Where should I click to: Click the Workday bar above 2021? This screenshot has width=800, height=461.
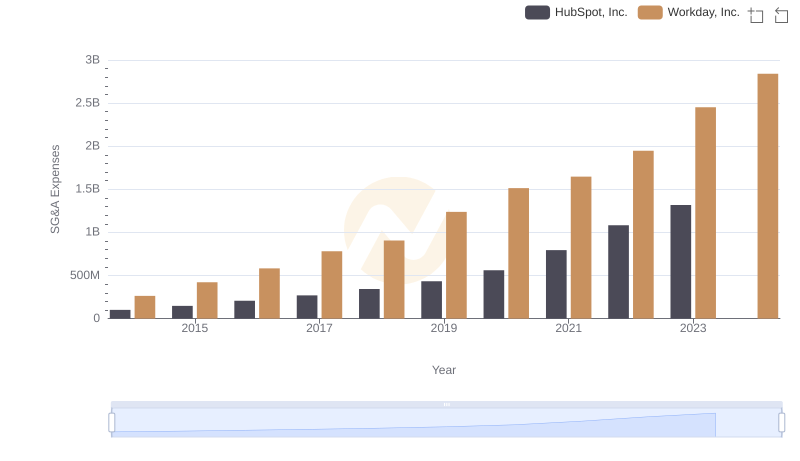tap(581, 248)
